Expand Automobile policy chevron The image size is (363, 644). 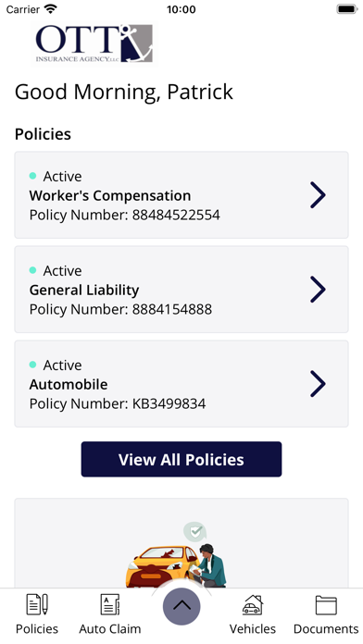pyautogui.click(x=318, y=384)
